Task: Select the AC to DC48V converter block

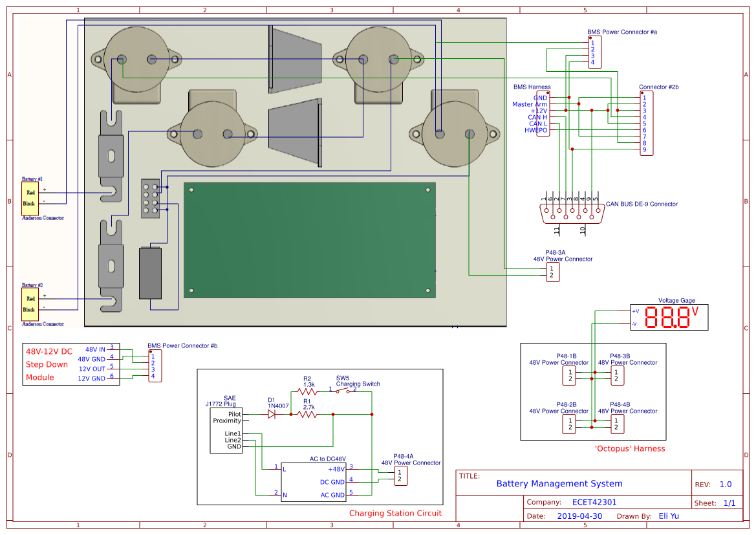Action: point(313,483)
